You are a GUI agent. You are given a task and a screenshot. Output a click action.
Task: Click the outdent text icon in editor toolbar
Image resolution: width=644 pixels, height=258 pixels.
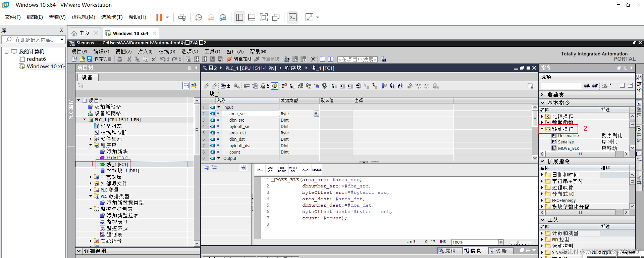click(350, 86)
